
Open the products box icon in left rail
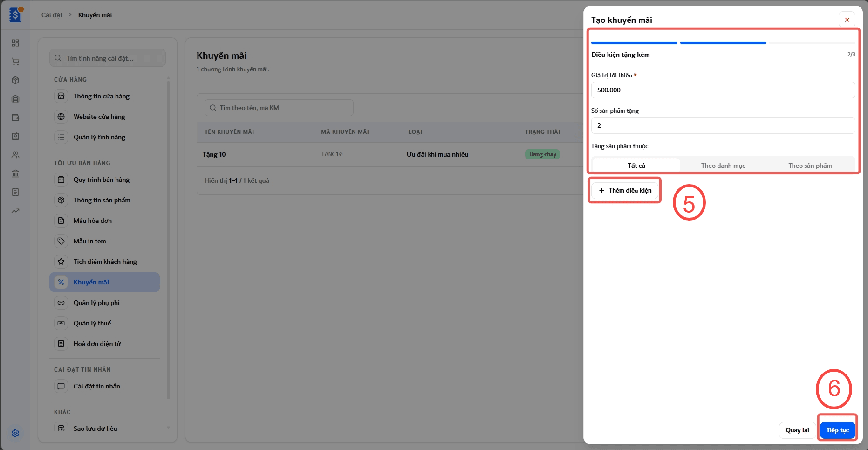15,80
